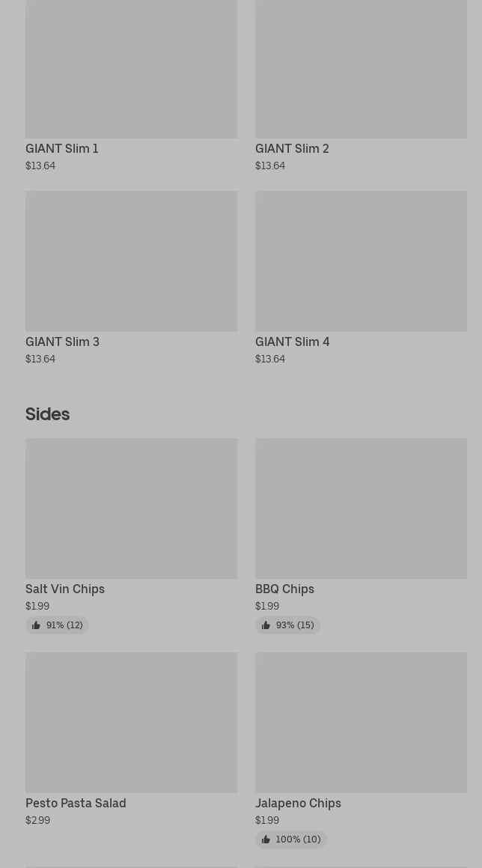Open GIANT Slim 3 item image
Screen dimensions: 482x868
click(131, 261)
